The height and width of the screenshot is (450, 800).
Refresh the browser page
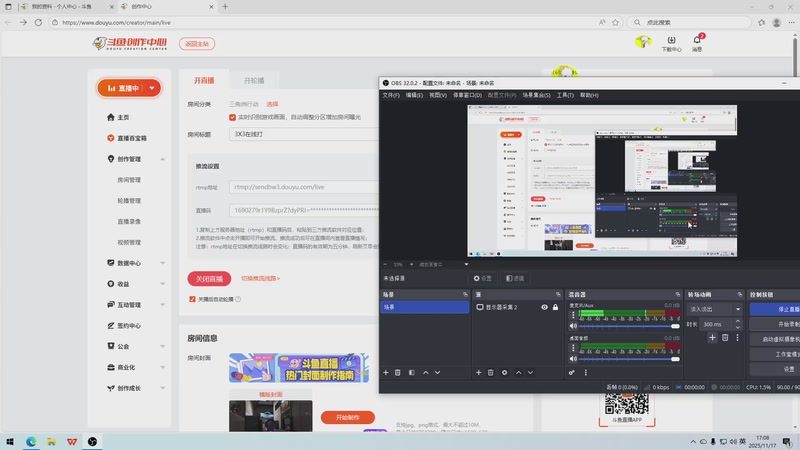point(38,22)
